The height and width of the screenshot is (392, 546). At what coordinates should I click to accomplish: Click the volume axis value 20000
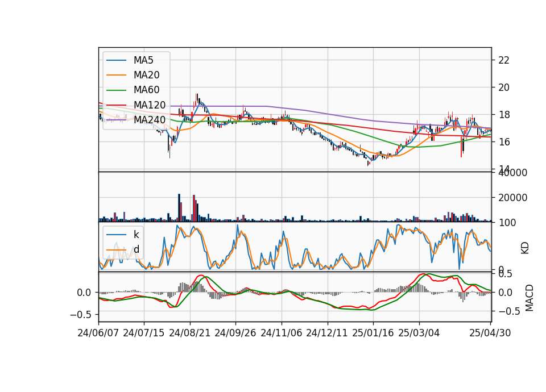coord(513,198)
